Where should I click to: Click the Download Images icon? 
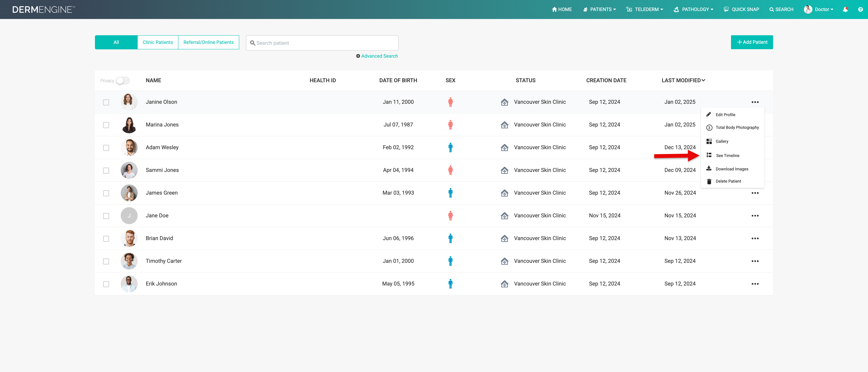point(709,169)
